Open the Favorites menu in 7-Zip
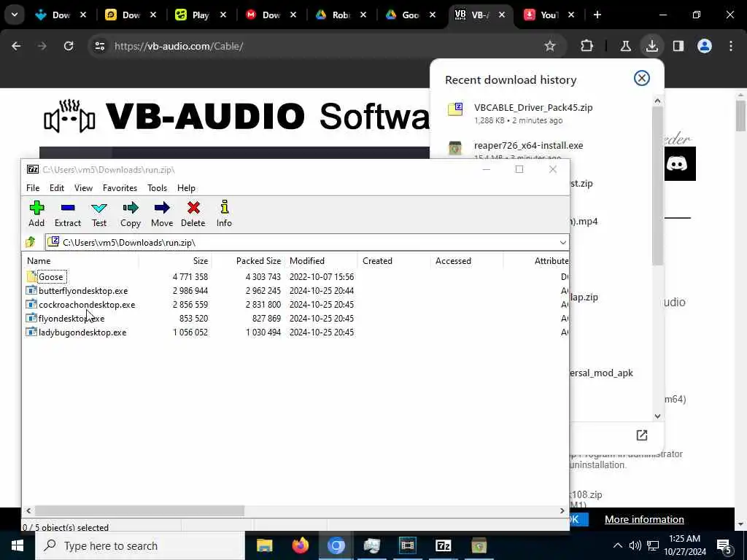Image resolution: width=747 pixels, height=560 pixels. pyautogui.click(x=120, y=188)
